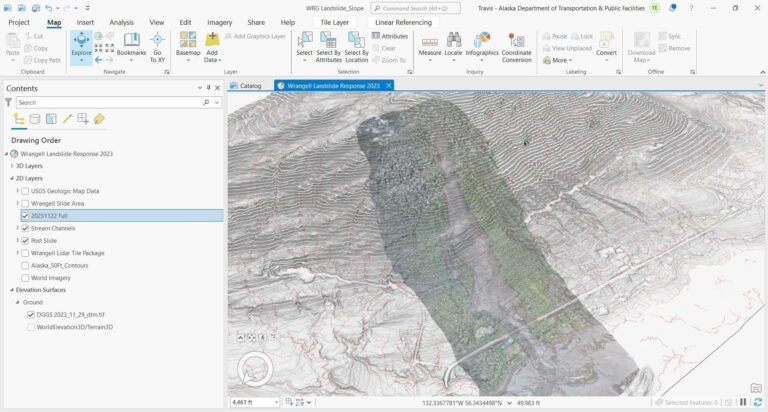Switch to List By Labeling
768x412 pixels.
[99, 119]
